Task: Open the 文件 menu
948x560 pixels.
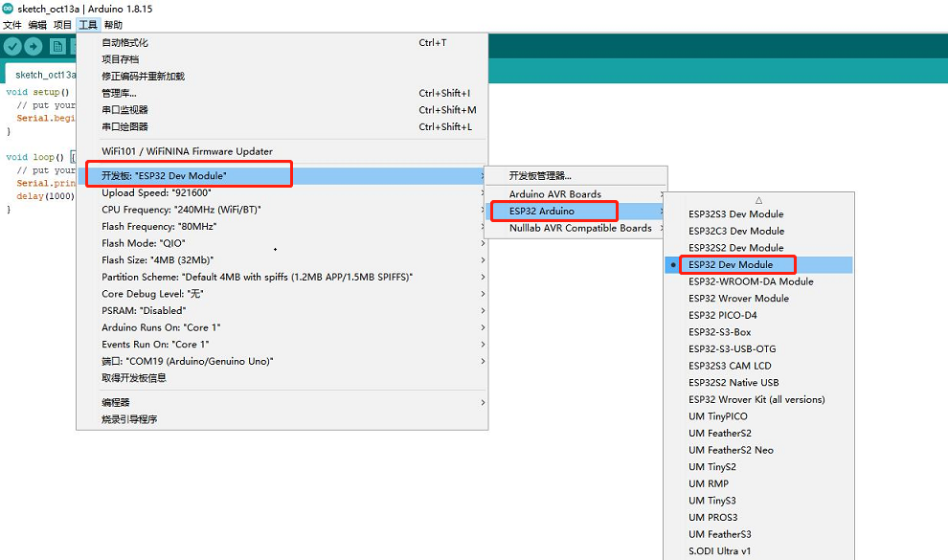Action: [x=12, y=25]
